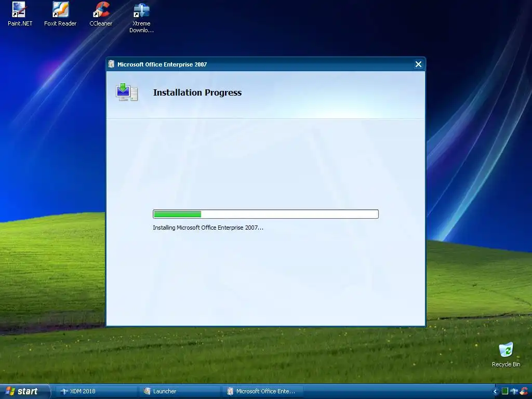Open the Xtreme Download Manager shortcut
The width and height of the screenshot is (532, 399).
tap(141, 17)
